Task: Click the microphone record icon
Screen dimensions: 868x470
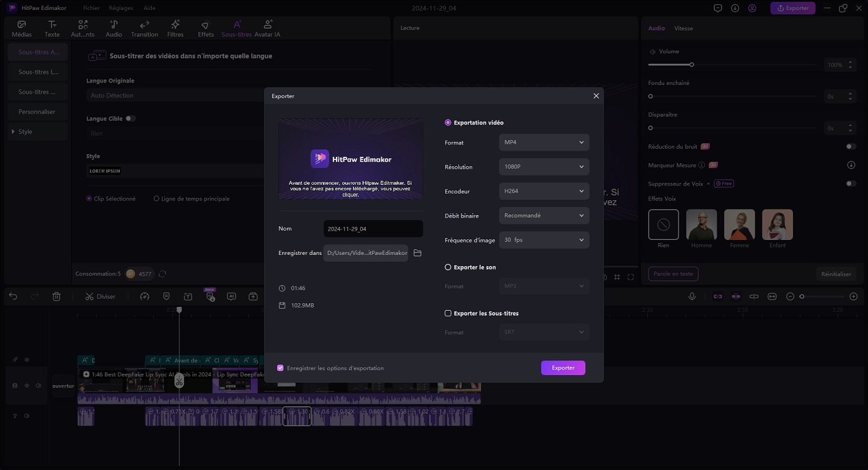Action: 692,296
